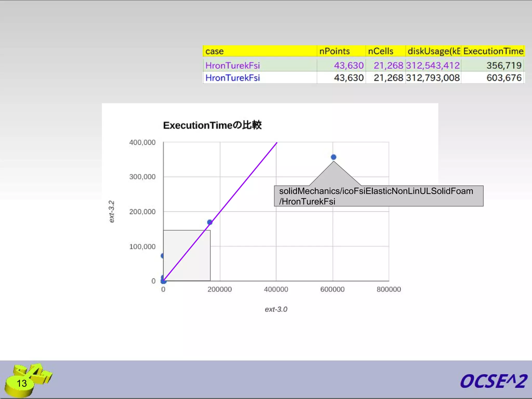The height and width of the screenshot is (399, 532).
Task: Click the ext-3.0 x-axis label
Action: (276, 309)
